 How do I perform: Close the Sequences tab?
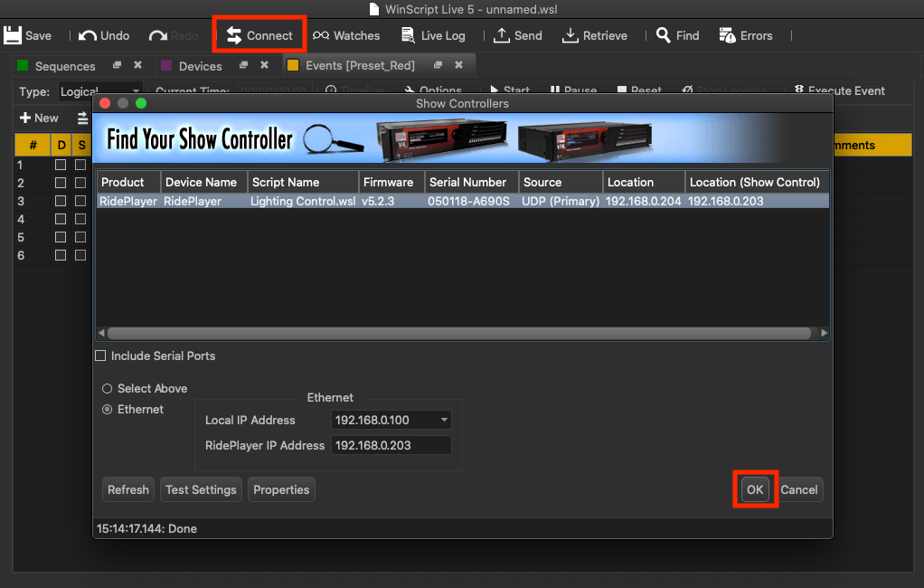click(137, 65)
